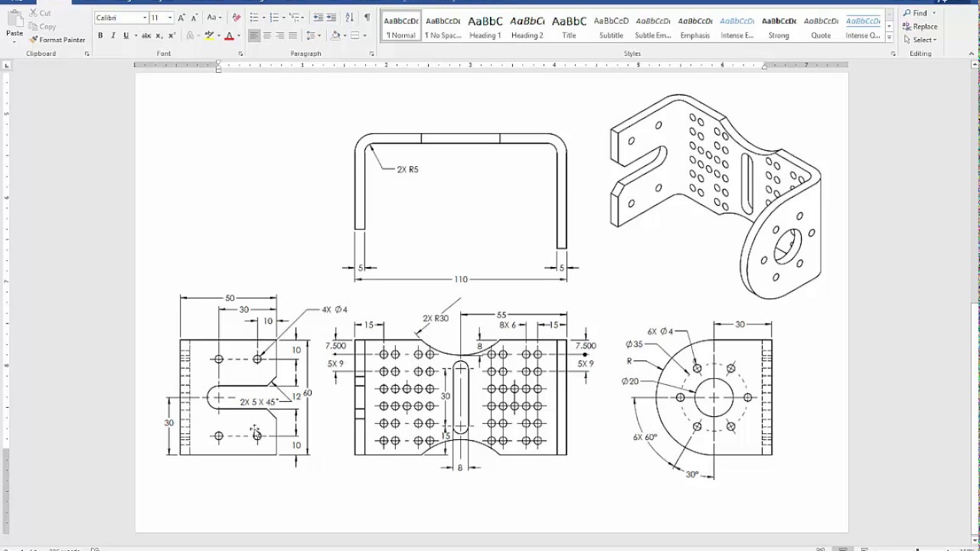Viewport: 980px width, 551px height.
Task: Expand the font color arrow
Action: click(238, 36)
